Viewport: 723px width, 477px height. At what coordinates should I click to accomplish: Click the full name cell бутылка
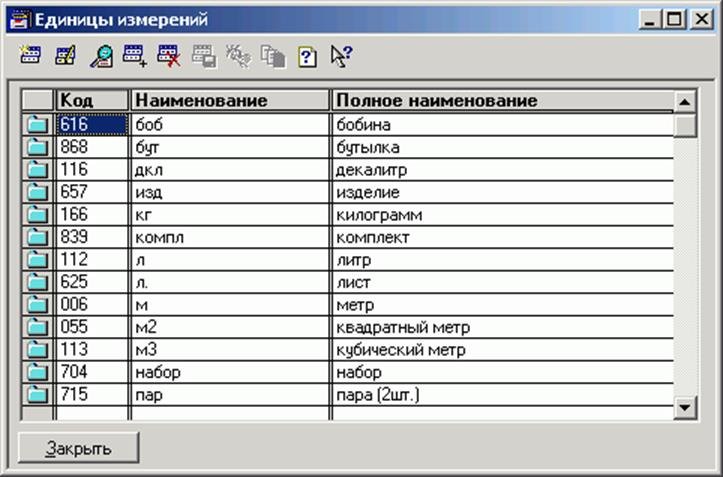pyautogui.click(x=503, y=147)
